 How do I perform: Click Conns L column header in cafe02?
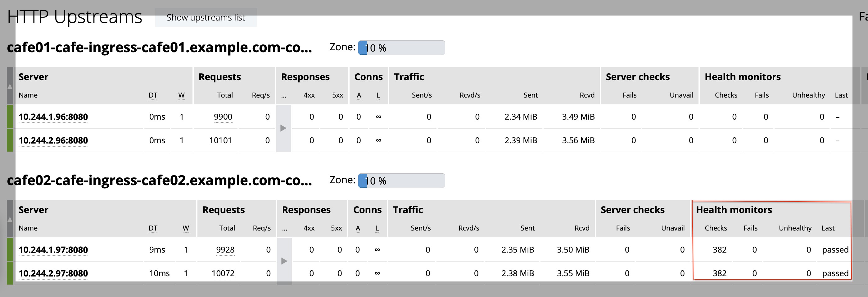click(377, 228)
